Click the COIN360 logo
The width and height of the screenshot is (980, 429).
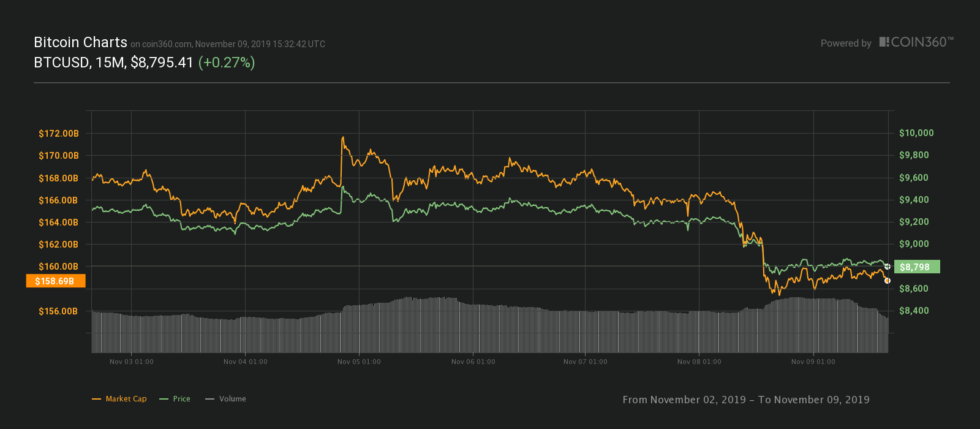click(x=916, y=42)
